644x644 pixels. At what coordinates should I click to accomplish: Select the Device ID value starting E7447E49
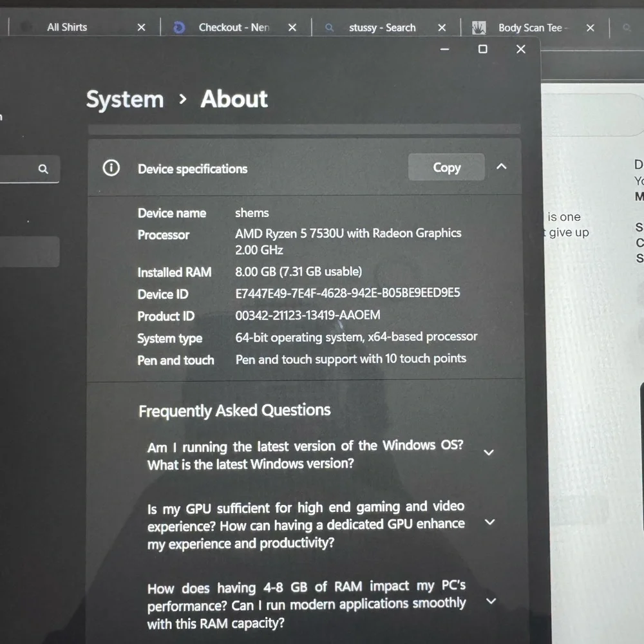pyautogui.click(x=348, y=293)
